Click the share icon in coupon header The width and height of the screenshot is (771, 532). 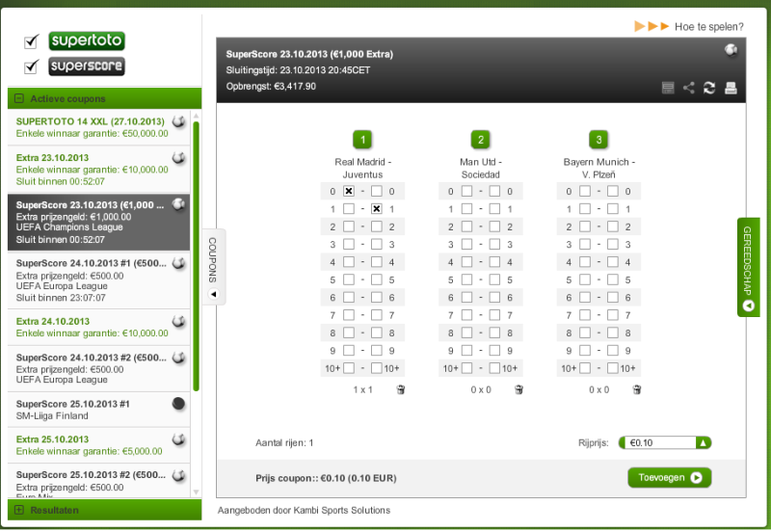(688, 88)
